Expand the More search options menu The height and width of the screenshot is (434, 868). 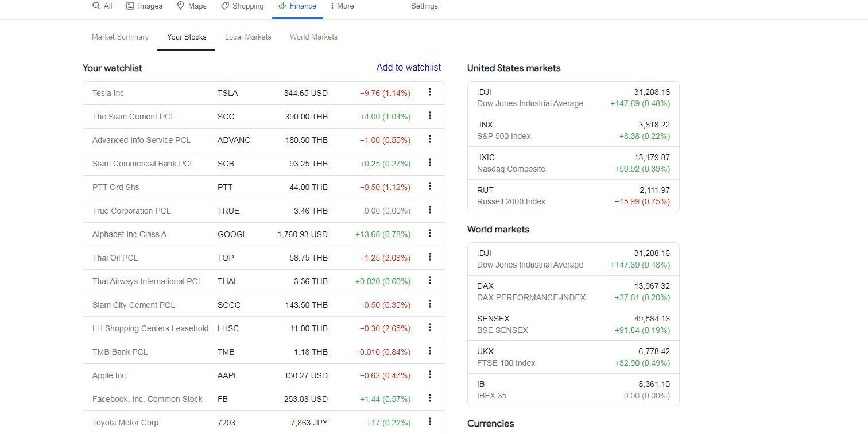(x=342, y=6)
